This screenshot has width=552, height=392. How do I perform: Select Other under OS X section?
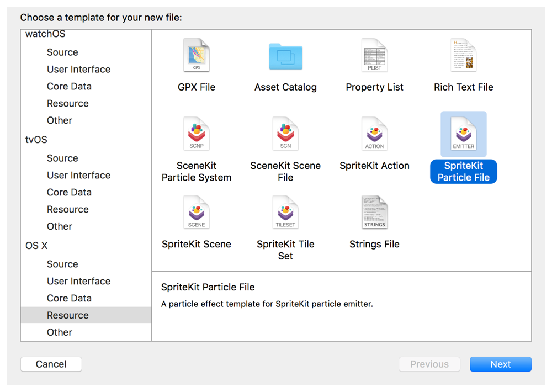tap(60, 332)
